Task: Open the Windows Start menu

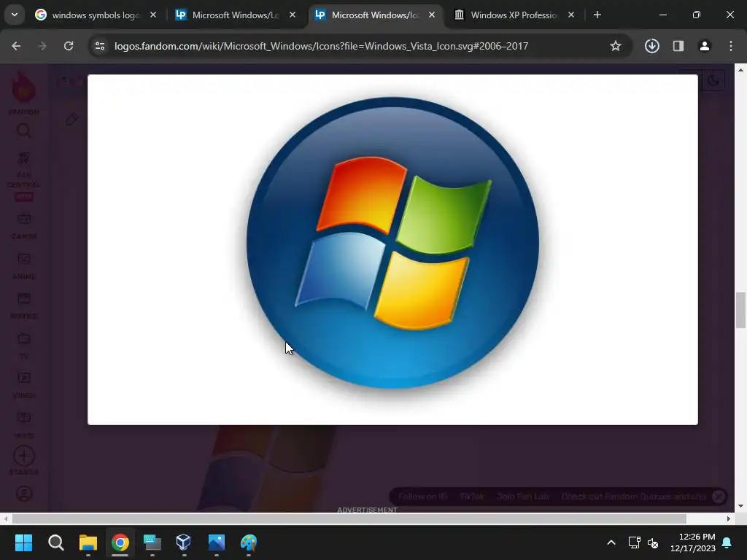Action: click(23, 542)
